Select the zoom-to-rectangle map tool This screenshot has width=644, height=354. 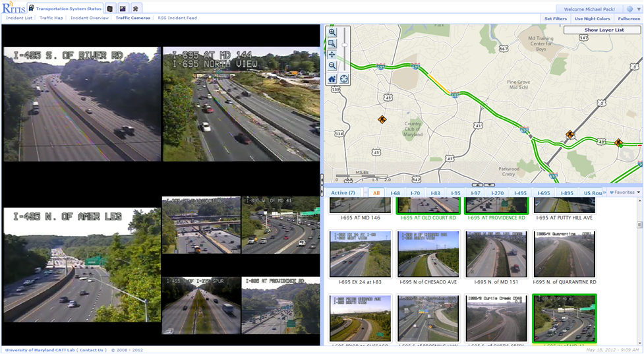tap(332, 44)
